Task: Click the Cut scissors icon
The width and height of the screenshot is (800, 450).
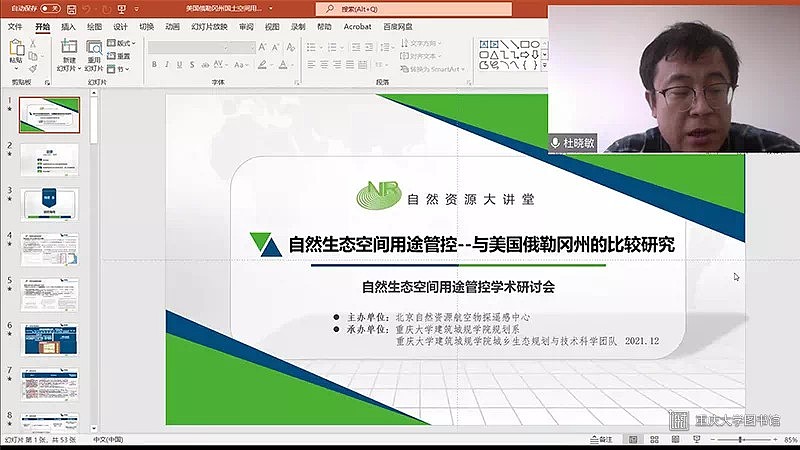Action: coord(33,44)
